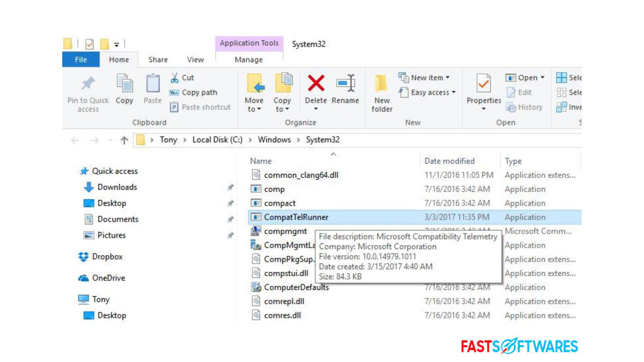Click Local Disk (C:) in address bar
644x362 pixels.
point(217,140)
